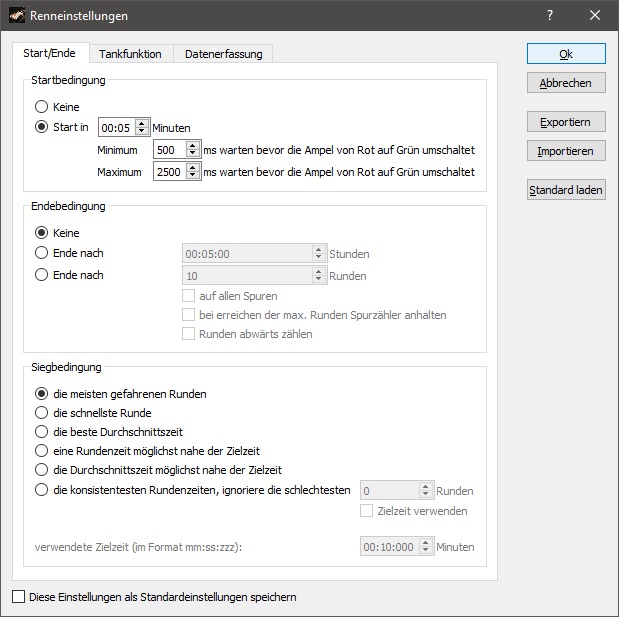Choose Ende nach Runden radio option
Image resolution: width=619 pixels, height=617 pixels.
(42, 276)
